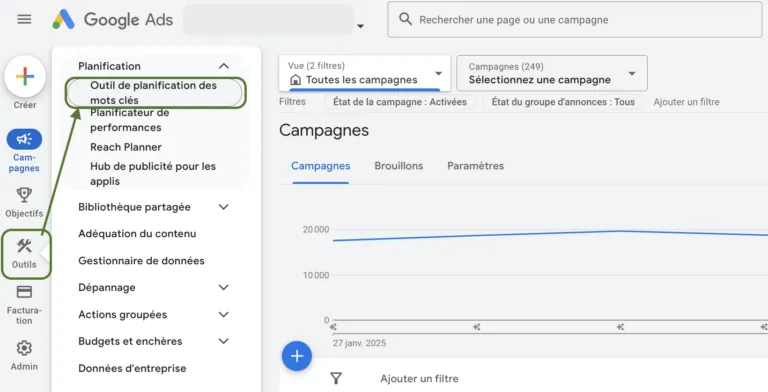768x392 pixels.
Task: Open the Admin gear section
Action: pyautogui.click(x=24, y=356)
